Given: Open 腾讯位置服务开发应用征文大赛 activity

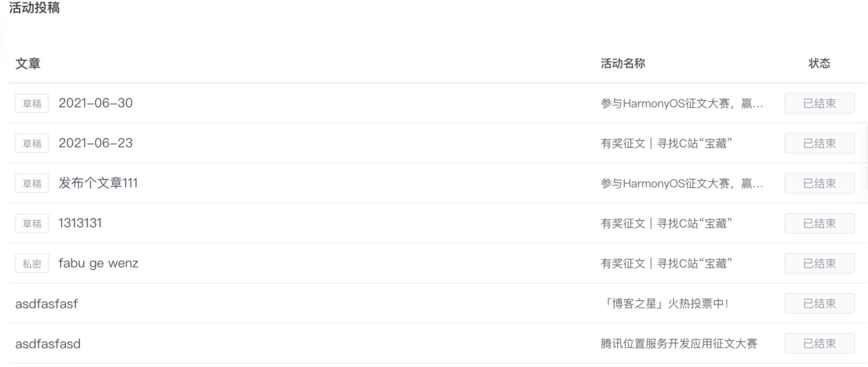Looking at the screenshot, I should [x=679, y=344].
